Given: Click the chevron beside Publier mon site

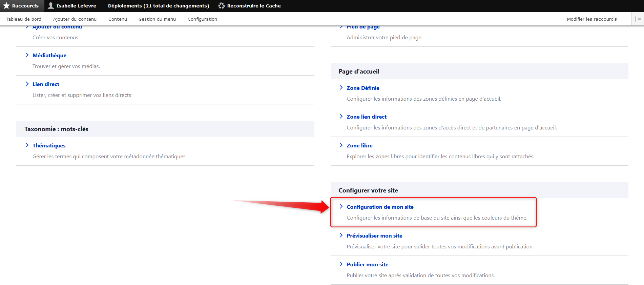Looking at the screenshot, I should tap(341, 264).
